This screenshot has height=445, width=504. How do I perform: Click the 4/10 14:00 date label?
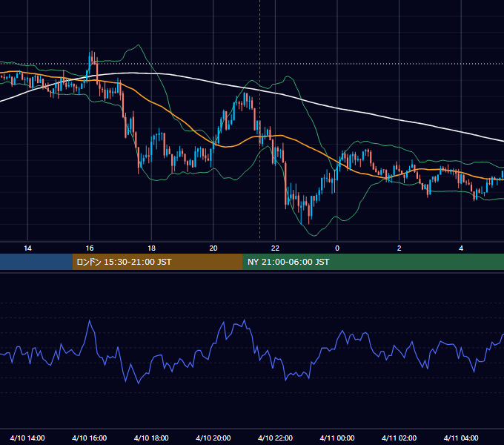click(27, 438)
